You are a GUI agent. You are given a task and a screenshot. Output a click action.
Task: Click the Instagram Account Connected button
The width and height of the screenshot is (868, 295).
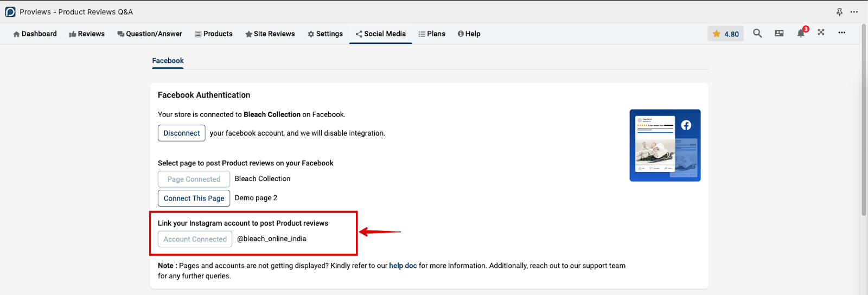pyautogui.click(x=195, y=239)
